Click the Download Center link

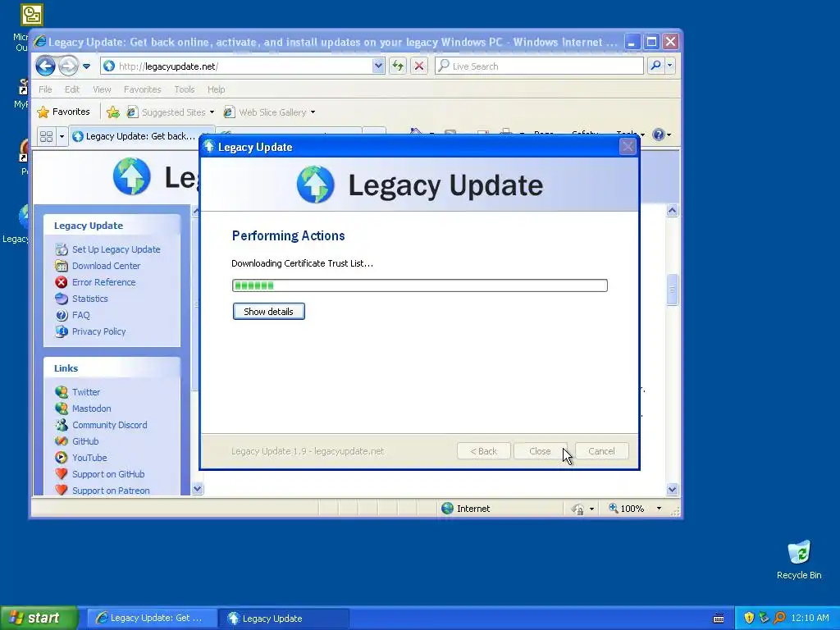[x=106, y=266]
